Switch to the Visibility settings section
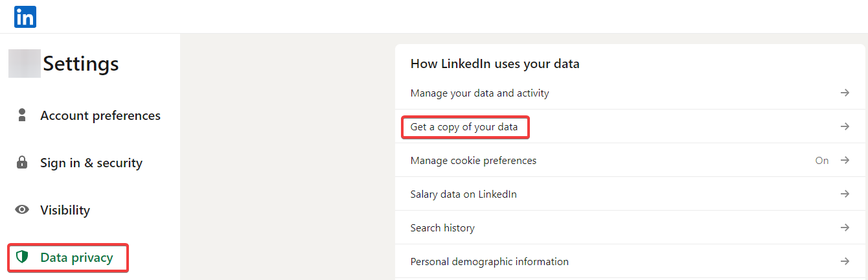The image size is (868, 280). [65, 210]
